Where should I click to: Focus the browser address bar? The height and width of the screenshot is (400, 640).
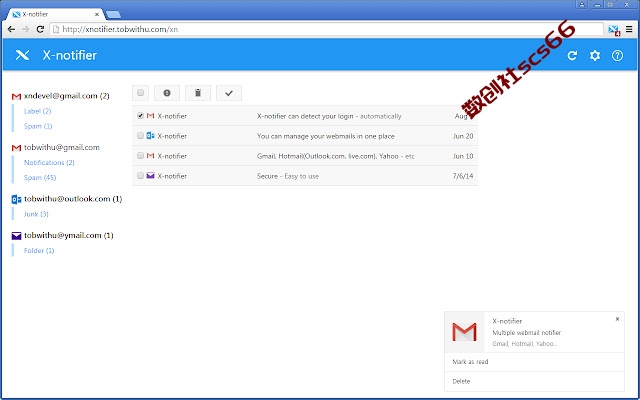327,29
